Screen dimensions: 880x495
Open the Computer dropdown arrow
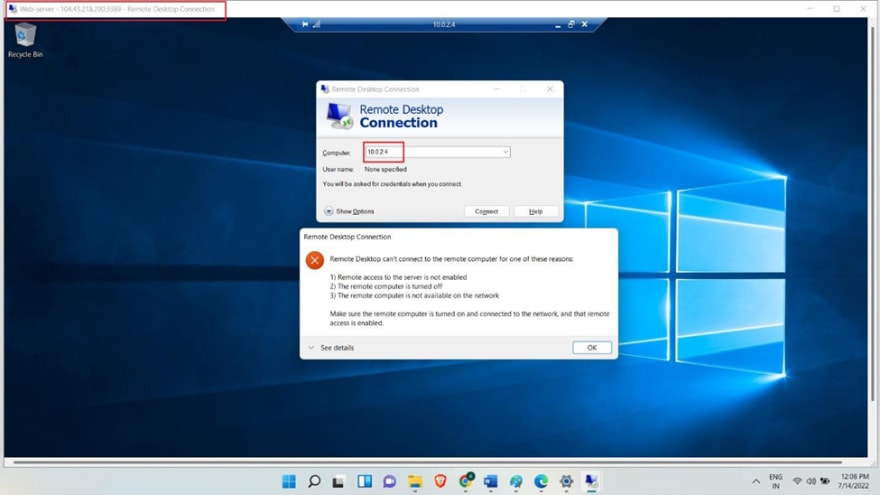click(505, 152)
